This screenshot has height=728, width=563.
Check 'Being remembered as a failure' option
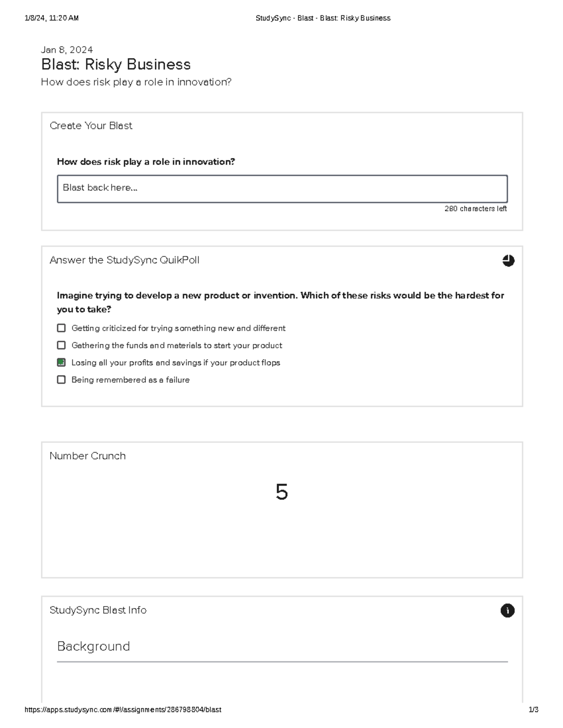[x=61, y=379]
